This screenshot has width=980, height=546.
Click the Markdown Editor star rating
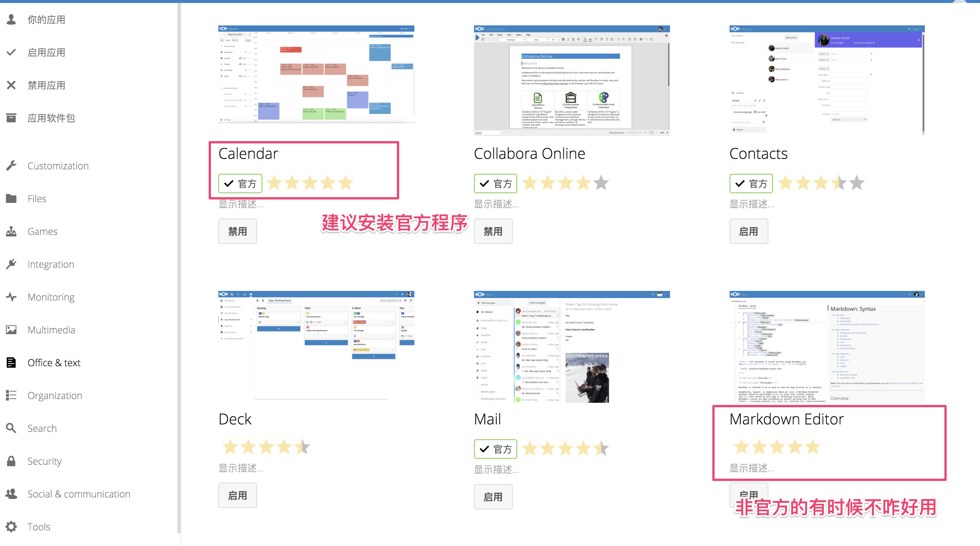click(x=777, y=447)
